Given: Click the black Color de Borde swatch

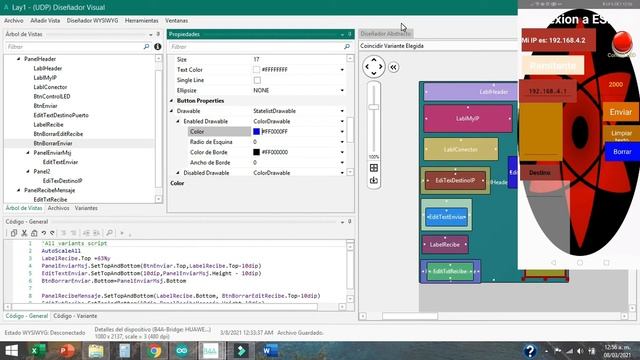Looking at the screenshot, I should point(256,152).
